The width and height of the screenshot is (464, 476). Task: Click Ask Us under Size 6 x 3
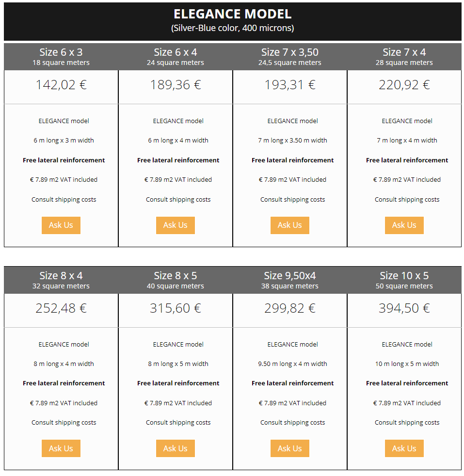[x=61, y=225]
